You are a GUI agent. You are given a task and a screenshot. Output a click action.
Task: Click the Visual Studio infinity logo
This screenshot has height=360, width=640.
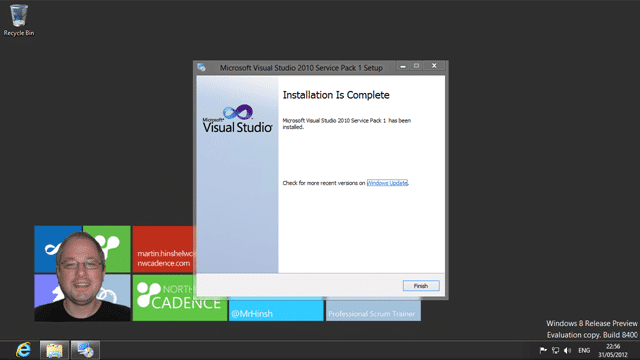[x=238, y=112]
